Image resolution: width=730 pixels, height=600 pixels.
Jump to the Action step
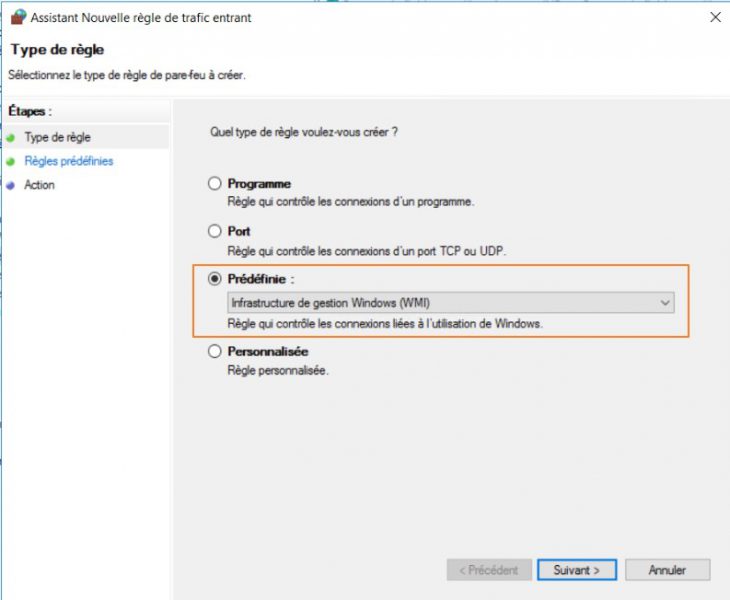tap(40, 185)
